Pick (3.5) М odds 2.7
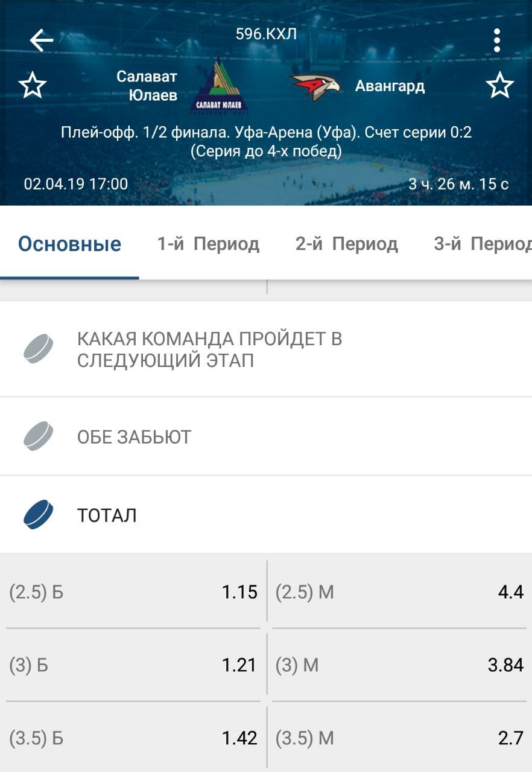Viewport: 532px width, 772px height. [399, 738]
